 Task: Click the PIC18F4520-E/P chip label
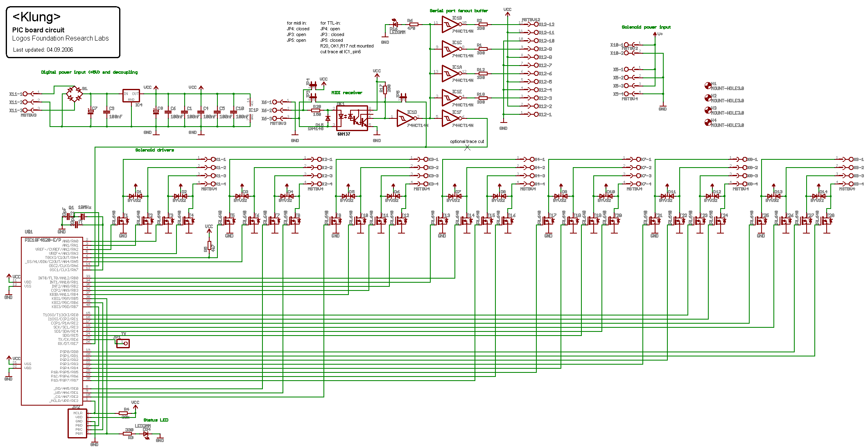[x=43, y=240]
